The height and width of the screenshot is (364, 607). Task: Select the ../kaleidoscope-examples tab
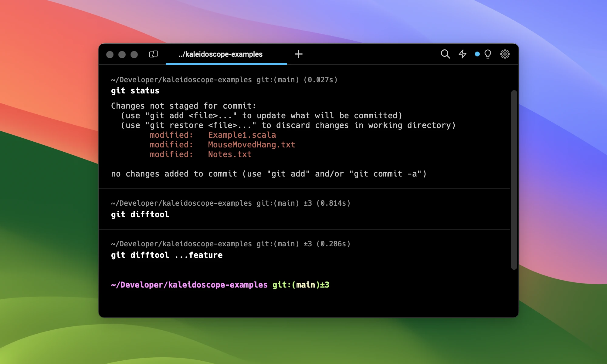[x=220, y=54]
